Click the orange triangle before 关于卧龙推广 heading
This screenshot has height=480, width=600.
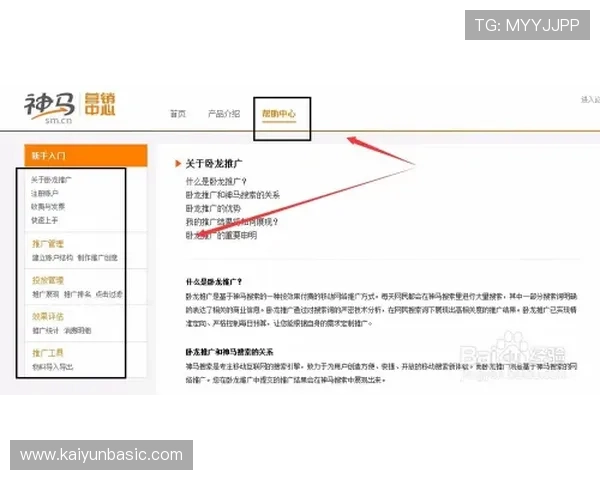178,164
